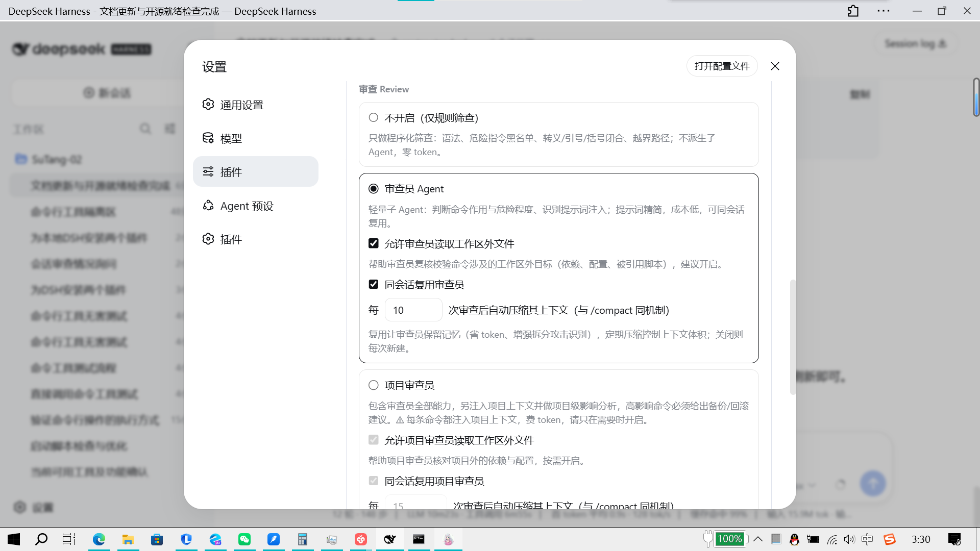Select the highlighted 插件 settings section
980x551 pixels.
(255, 172)
